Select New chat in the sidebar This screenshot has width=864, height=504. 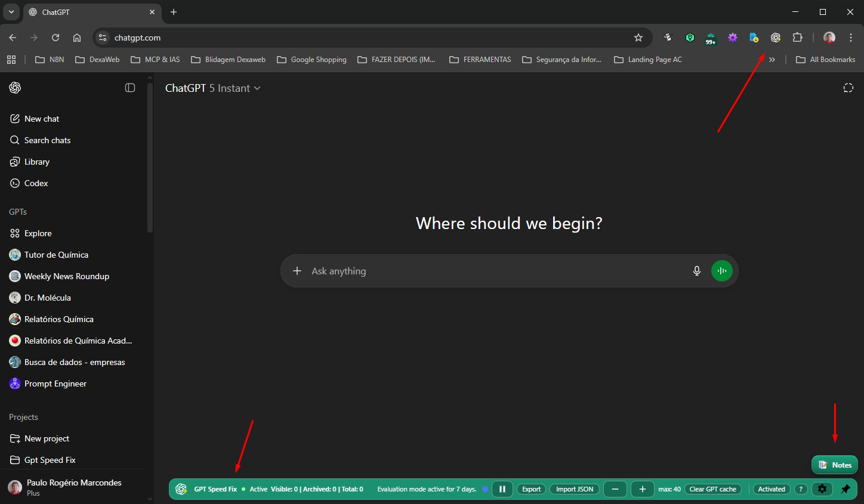[42, 119]
